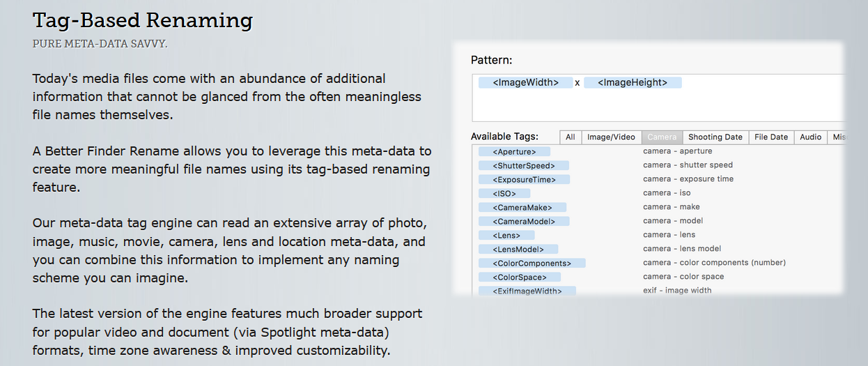Screen dimensions: 868x366
Task: Click the <Lens> tag
Action: pos(506,235)
